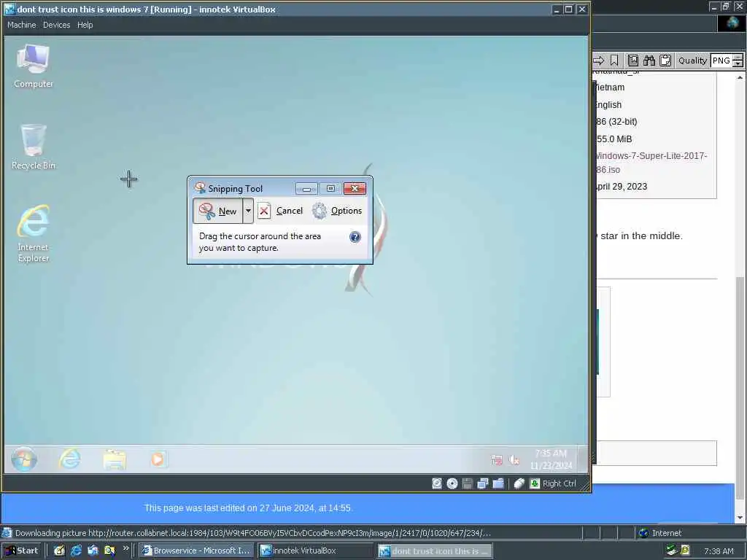Open the Windows-7-Super-Lite-2017 iso link
Viewport: 747px width, 560px height.
click(651, 163)
